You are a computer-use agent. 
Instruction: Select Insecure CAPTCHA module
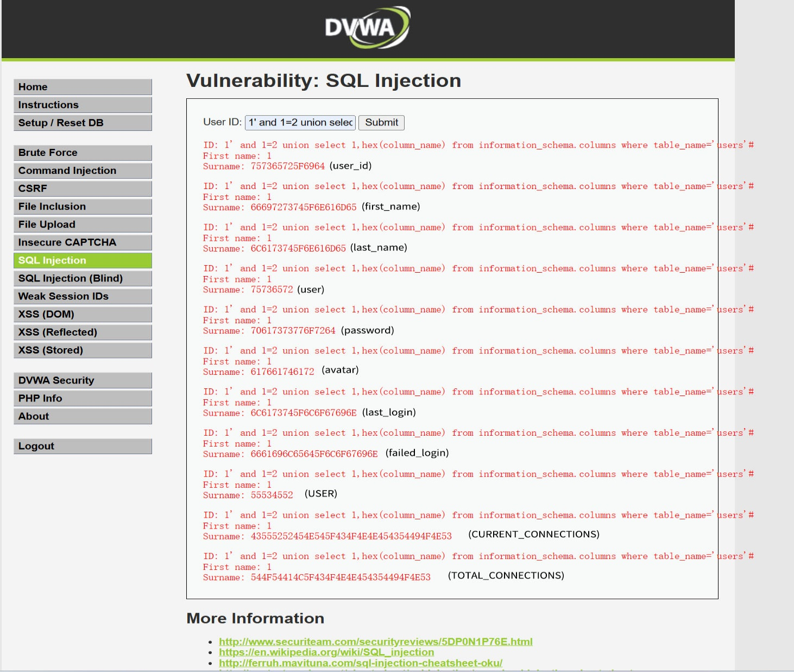pyautogui.click(x=83, y=242)
